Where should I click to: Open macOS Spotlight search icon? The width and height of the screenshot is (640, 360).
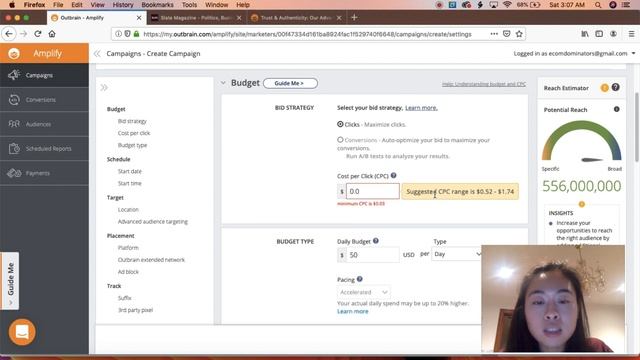coord(598,5)
